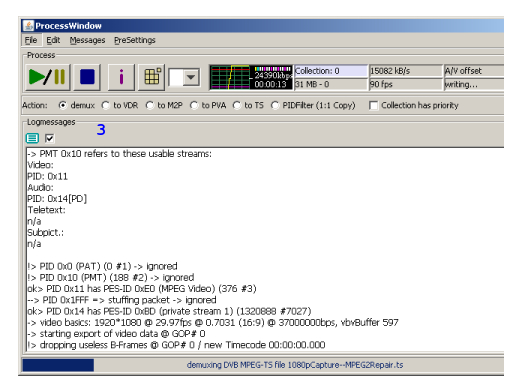Select the to PVA action
Image resolution: width=516 pixels, height=382 pixels.
coord(194,105)
